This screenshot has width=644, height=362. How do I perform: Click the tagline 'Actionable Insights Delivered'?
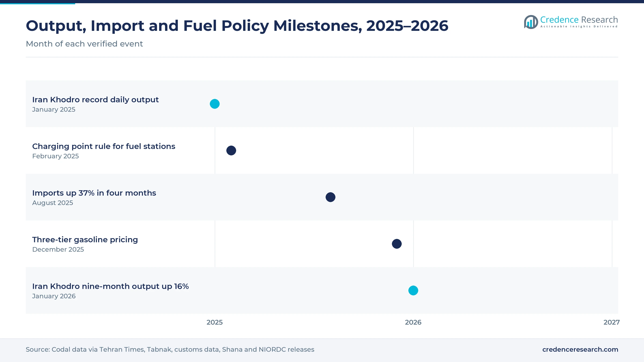tap(579, 27)
